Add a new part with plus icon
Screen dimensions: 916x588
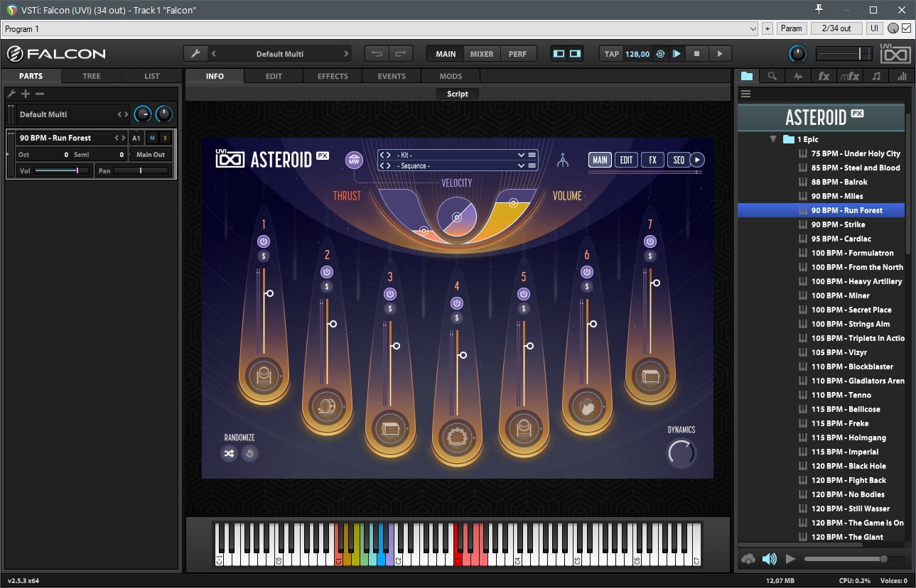26,94
